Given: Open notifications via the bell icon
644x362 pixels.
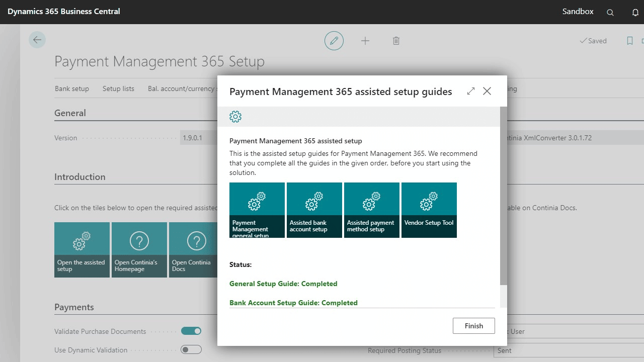Looking at the screenshot, I should point(635,12).
